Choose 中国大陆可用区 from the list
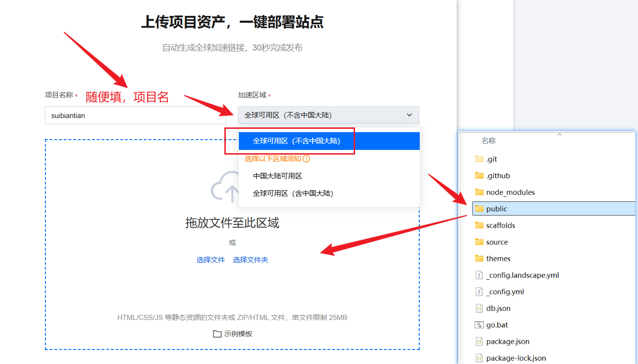The width and height of the screenshot is (638, 364). pos(277,176)
